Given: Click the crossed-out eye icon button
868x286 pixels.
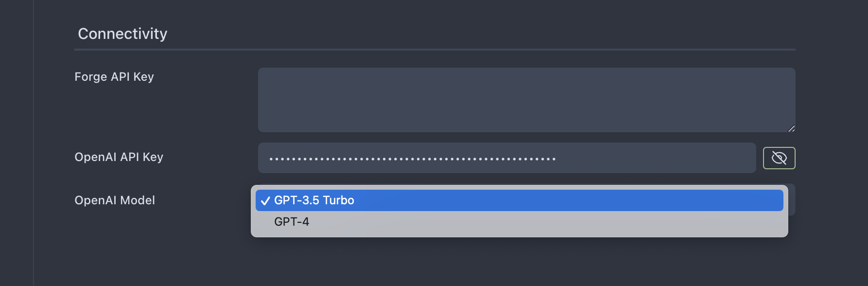Looking at the screenshot, I should tap(779, 158).
